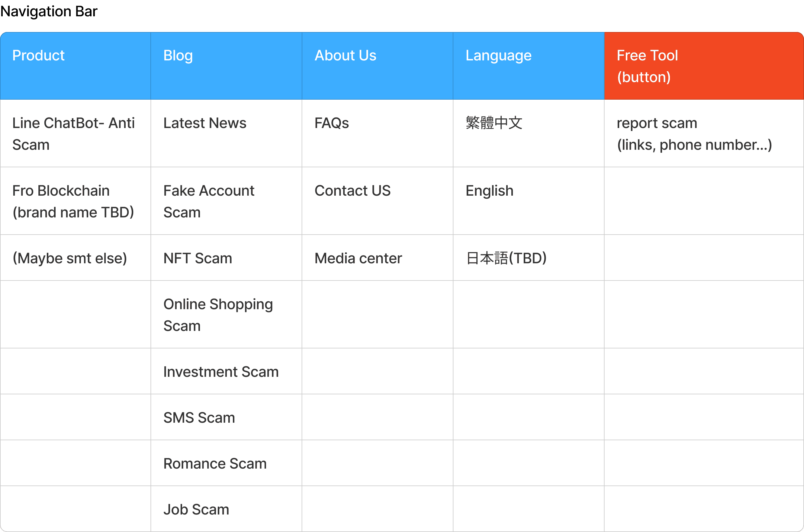Click the Product column header

tap(38, 55)
